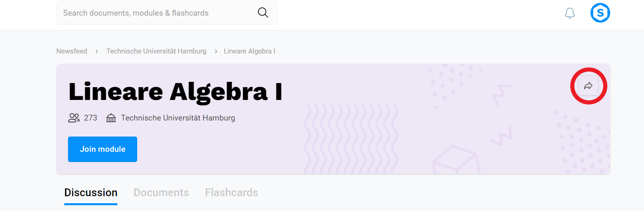Screen dimensions: 644x211
Task: Open the Flashcards tab
Action: tap(232, 192)
